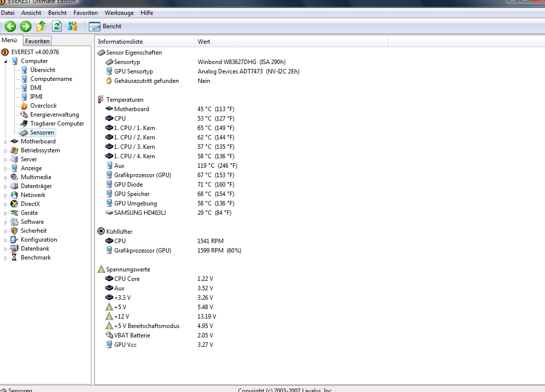Click the Aux temperature row icon
This screenshot has width=545, height=392.
coord(109,166)
